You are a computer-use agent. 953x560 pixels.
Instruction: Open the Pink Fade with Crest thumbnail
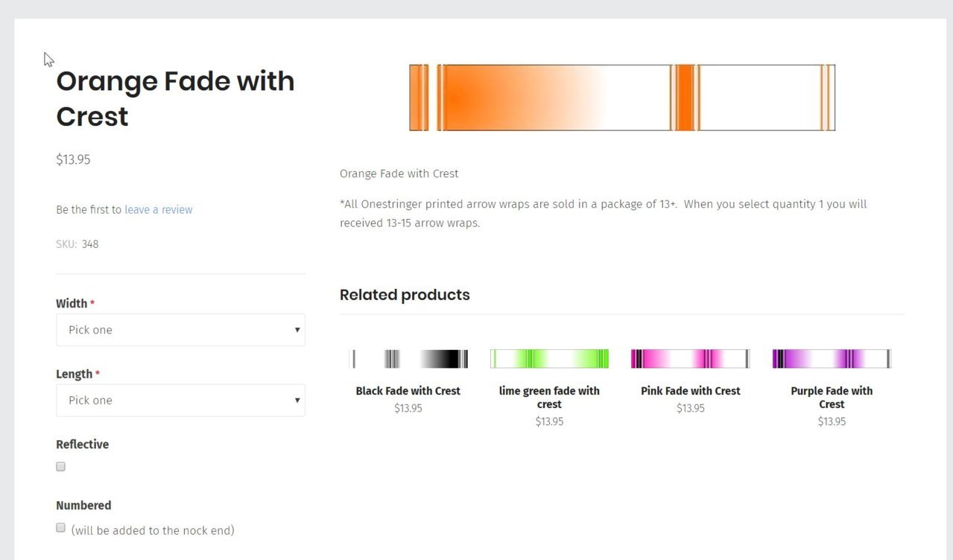tap(690, 359)
